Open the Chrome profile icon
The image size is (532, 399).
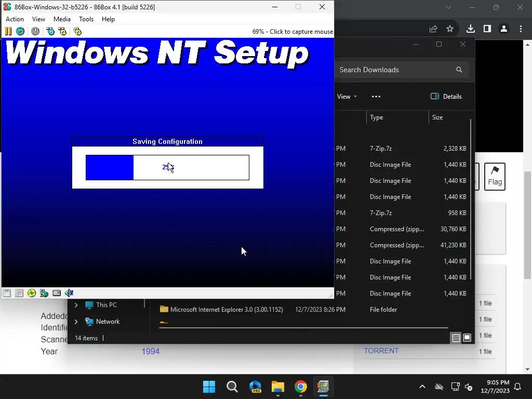click(504, 29)
